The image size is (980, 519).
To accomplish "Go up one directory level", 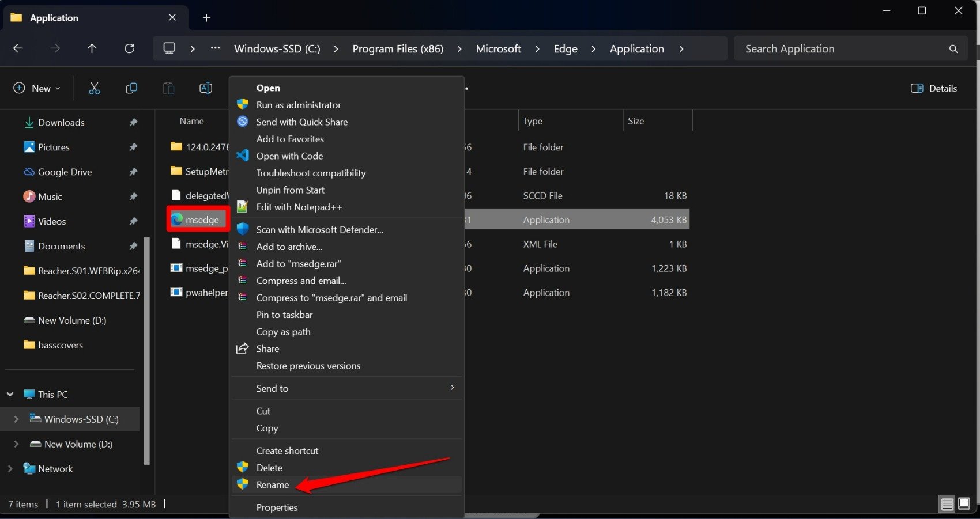I will click(x=92, y=48).
